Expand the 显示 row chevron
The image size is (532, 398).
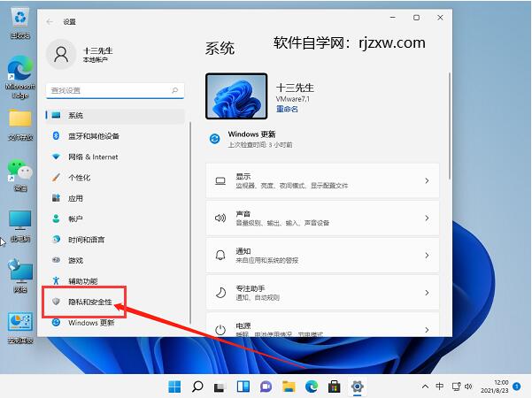click(x=427, y=180)
